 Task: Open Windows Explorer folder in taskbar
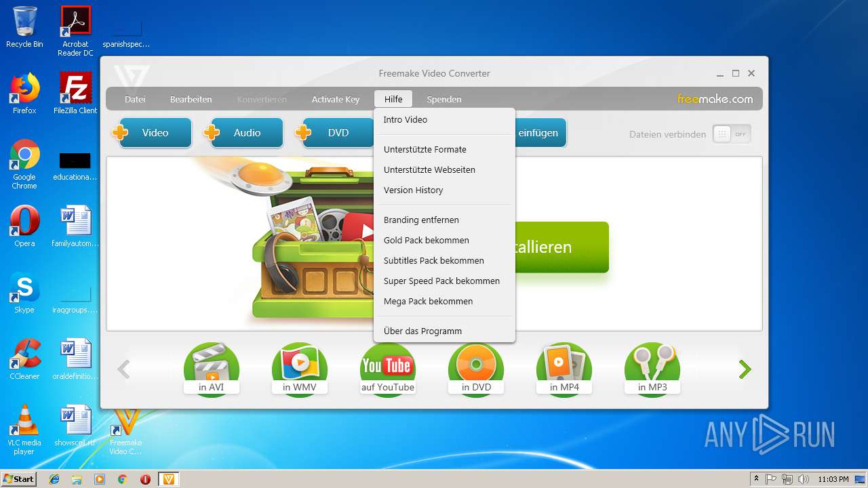[x=77, y=479]
